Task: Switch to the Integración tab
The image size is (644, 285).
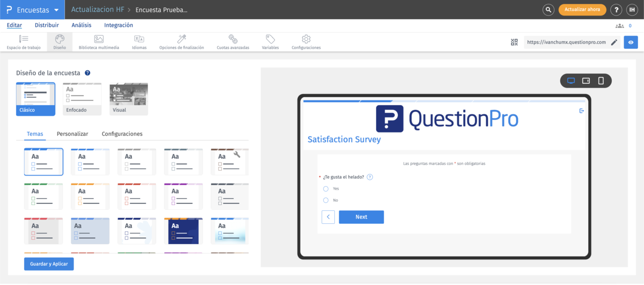Action: click(119, 25)
